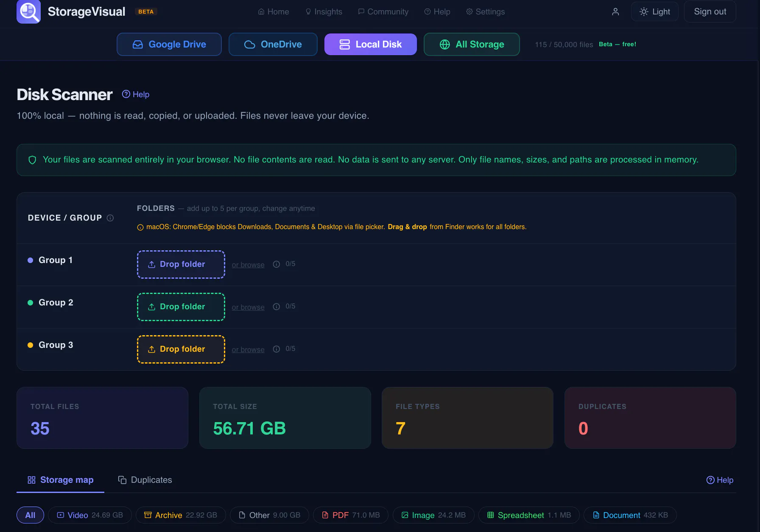The image size is (760, 532).
Task: Click the macOS warning info icon
Action: [140, 227]
